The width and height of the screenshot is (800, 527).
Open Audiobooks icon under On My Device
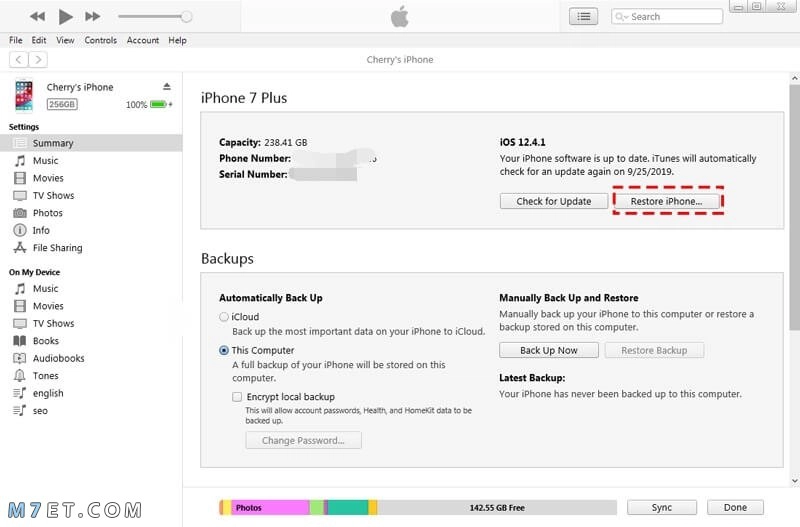(x=20, y=358)
